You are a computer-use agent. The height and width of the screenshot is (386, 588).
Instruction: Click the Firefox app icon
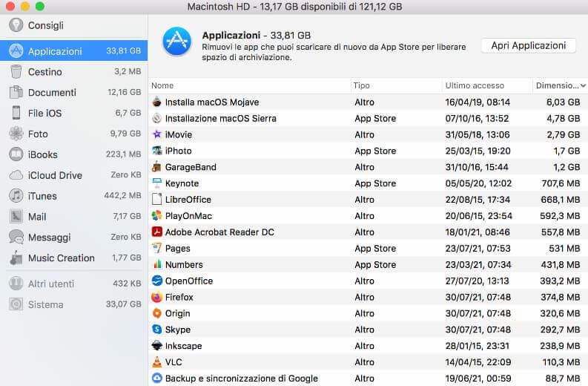156,297
